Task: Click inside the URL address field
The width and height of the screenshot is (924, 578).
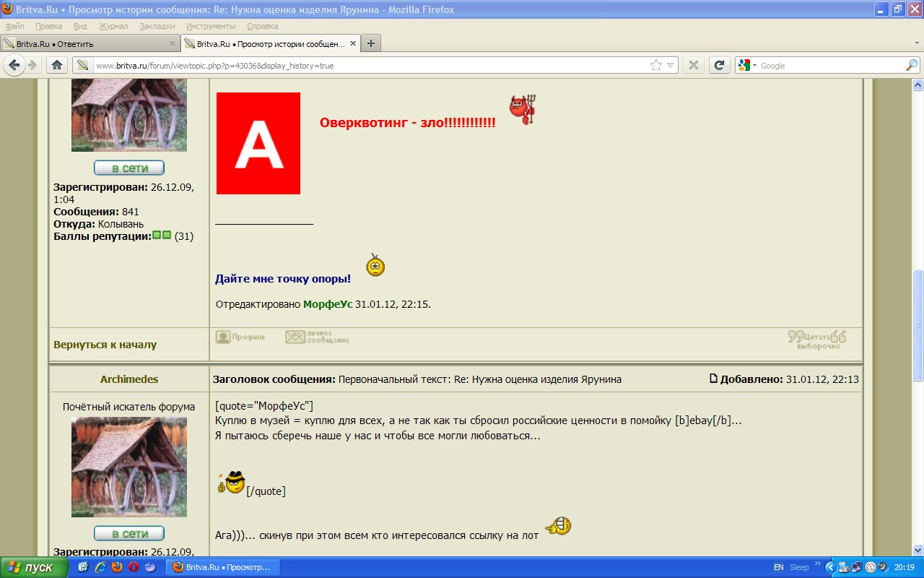Action: (x=361, y=65)
